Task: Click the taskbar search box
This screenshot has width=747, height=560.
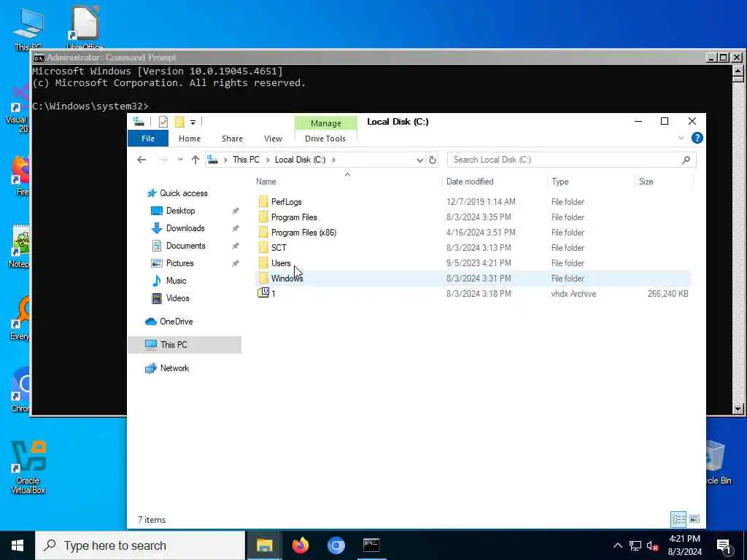Action: (x=140, y=545)
